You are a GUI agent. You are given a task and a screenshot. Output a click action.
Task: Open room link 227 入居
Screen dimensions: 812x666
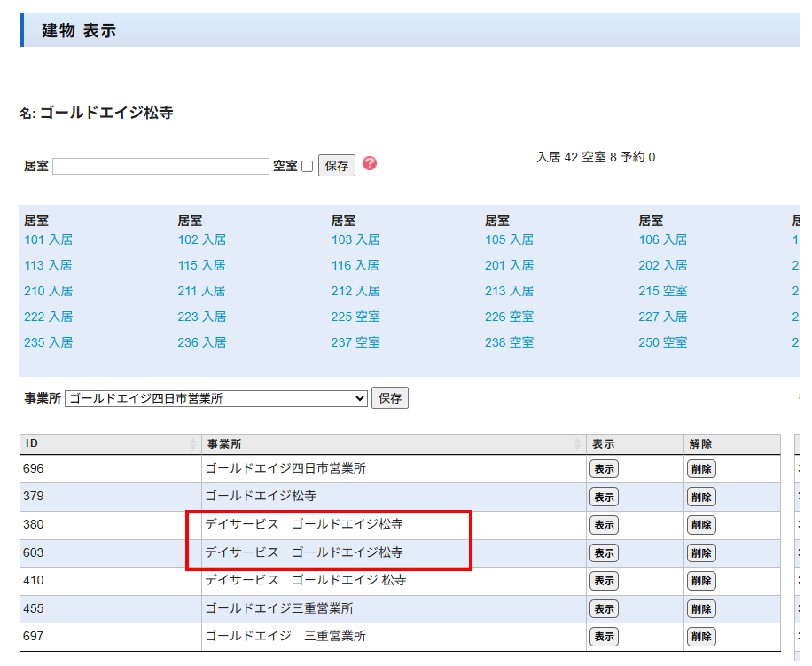pos(663,317)
